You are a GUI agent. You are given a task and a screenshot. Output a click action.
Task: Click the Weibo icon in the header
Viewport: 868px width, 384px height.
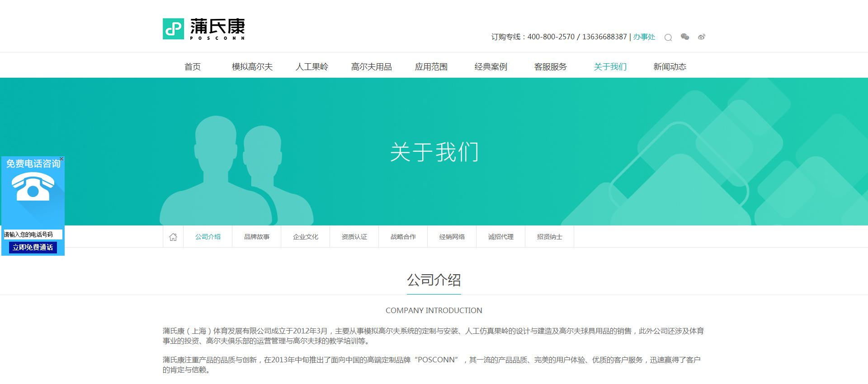(x=701, y=37)
